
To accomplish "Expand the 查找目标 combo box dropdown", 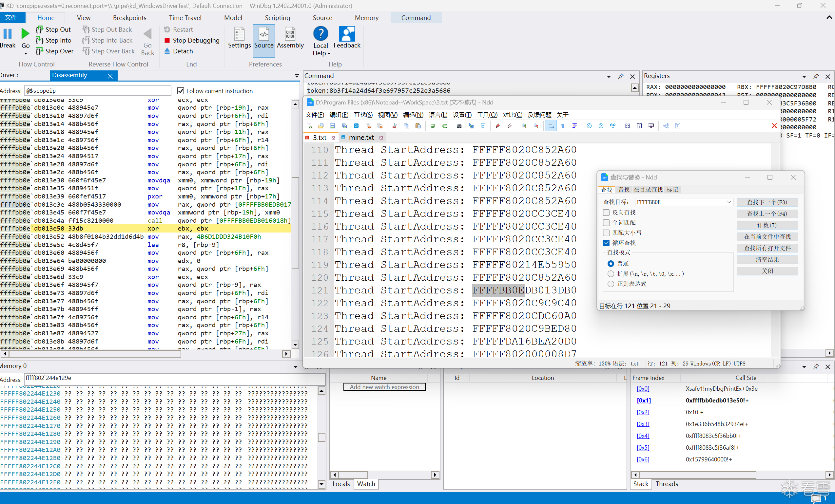I will click(729, 202).
